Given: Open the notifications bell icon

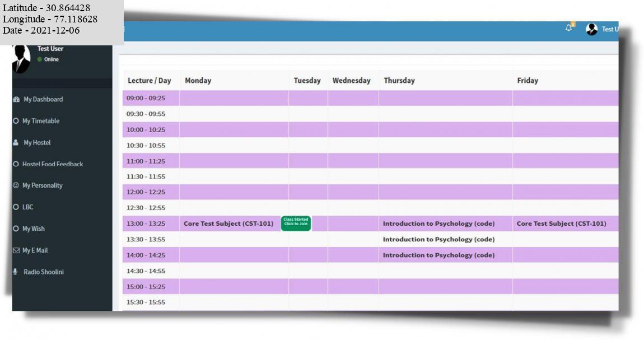Looking at the screenshot, I should point(568,28).
